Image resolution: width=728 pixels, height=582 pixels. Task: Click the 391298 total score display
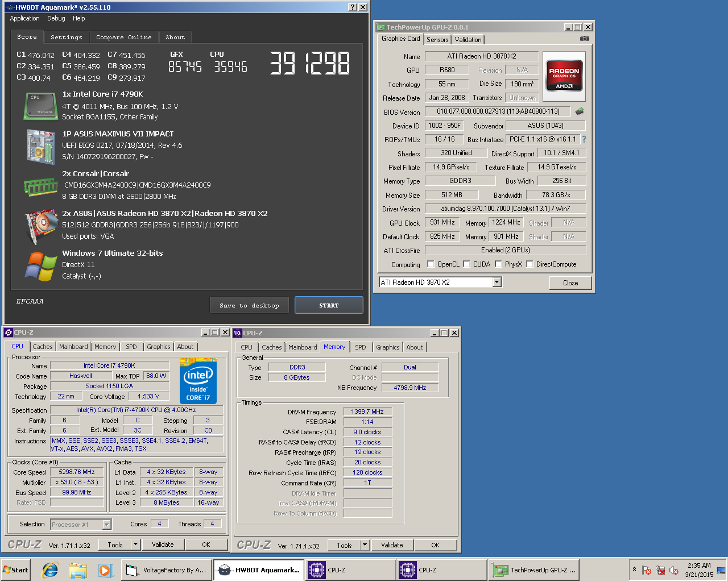pos(309,63)
